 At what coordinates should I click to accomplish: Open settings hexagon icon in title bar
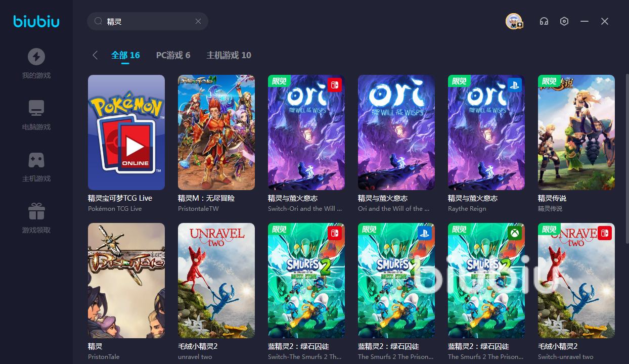click(564, 21)
